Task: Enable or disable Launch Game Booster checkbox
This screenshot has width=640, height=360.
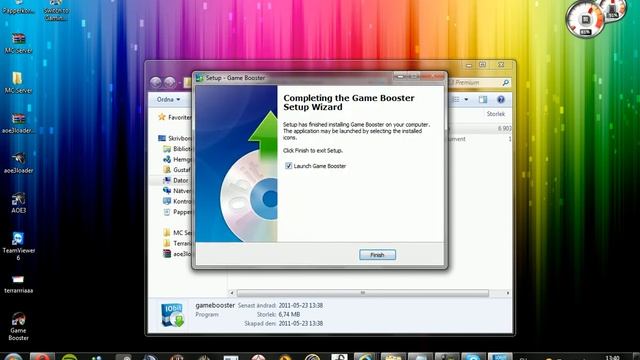Action: click(289, 166)
